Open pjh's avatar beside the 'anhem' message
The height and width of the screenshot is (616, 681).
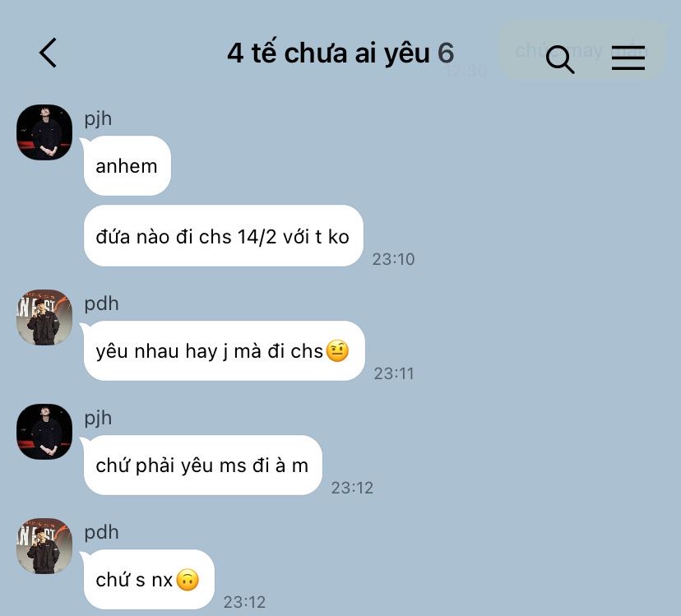click(x=44, y=132)
